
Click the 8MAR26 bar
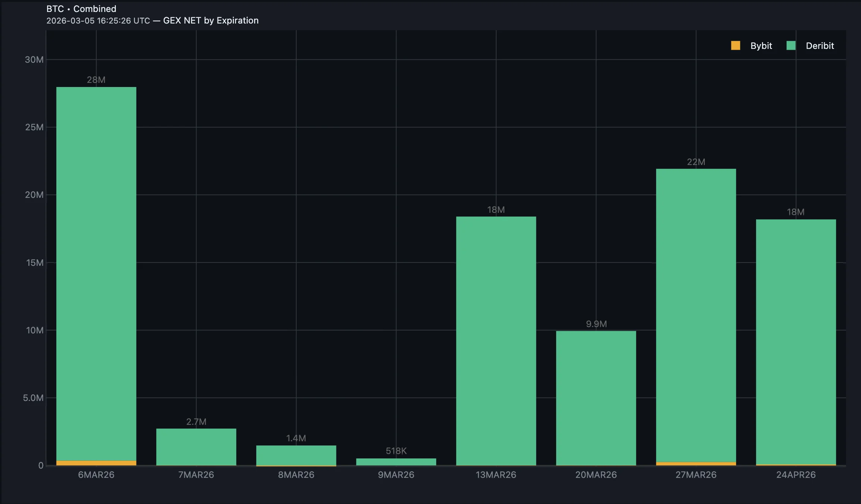(x=296, y=455)
